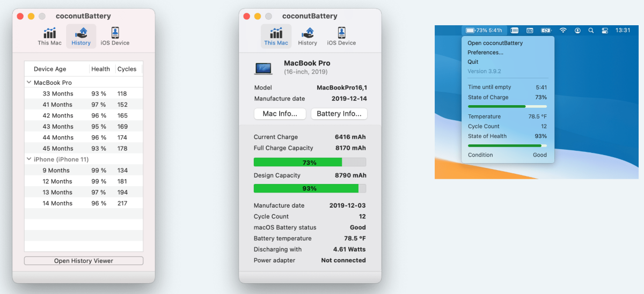Viewport: 644px width, 294px height.
Task: Collapse the MacBook Pro history group
Action: click(x=28, y=83)
